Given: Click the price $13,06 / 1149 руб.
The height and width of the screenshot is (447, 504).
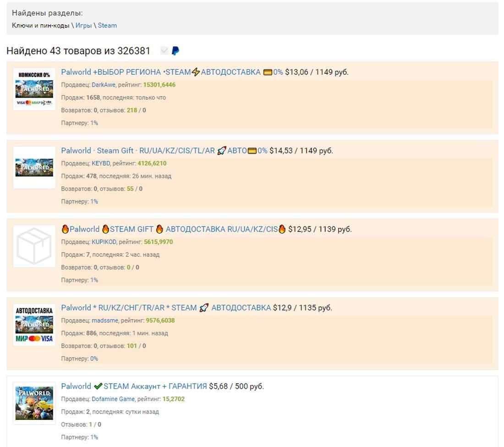Looking at the screenshot, I should [x=317, y=72].
